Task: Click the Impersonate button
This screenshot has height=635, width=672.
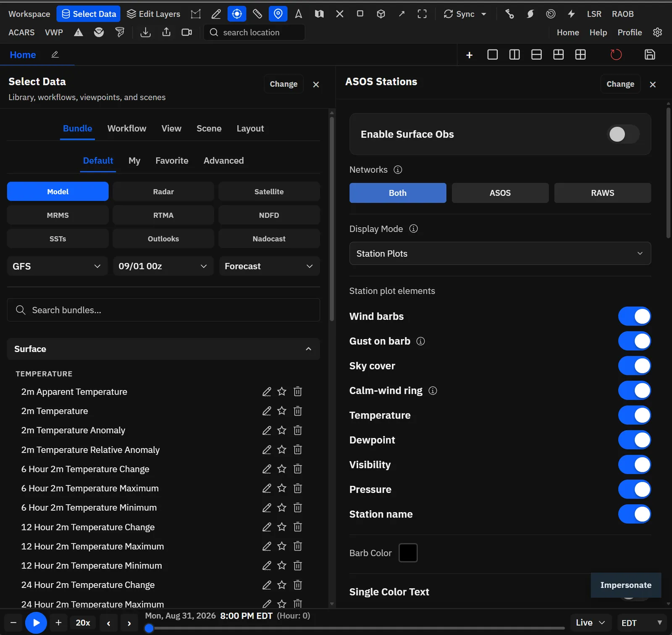Action: [626, 585]
